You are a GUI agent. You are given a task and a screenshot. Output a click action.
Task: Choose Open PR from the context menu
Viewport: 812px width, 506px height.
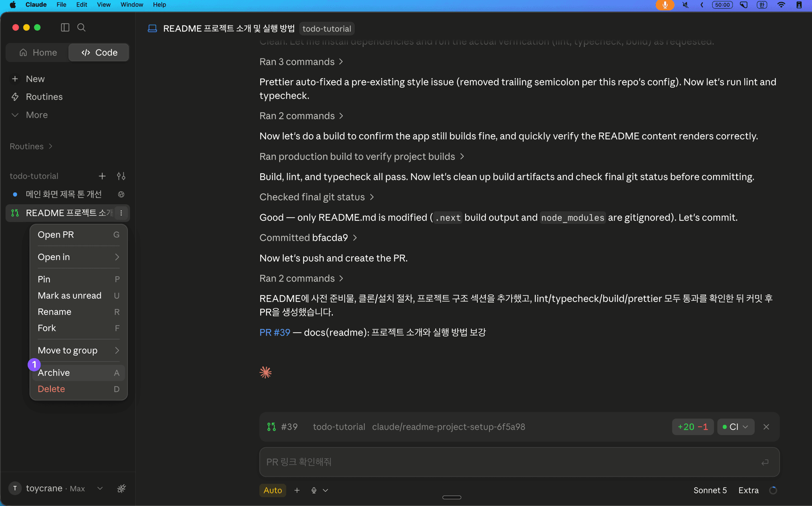[79, 234]
